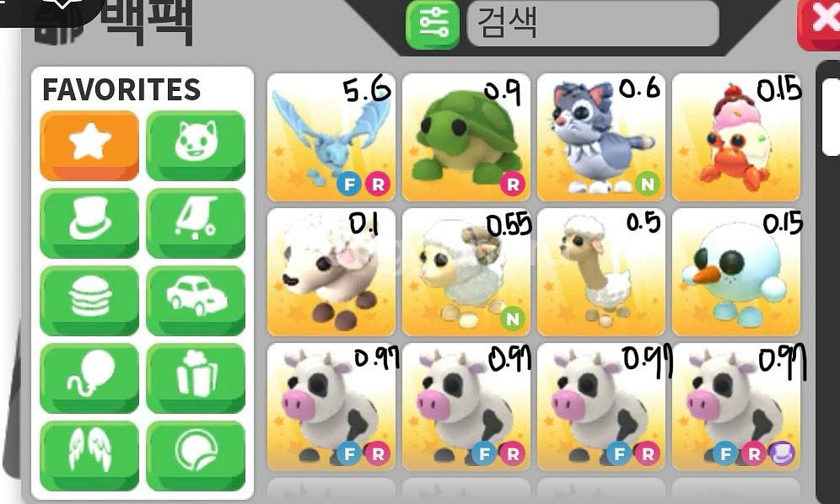
Task: Open the tennis ball category
Action: 196,456
